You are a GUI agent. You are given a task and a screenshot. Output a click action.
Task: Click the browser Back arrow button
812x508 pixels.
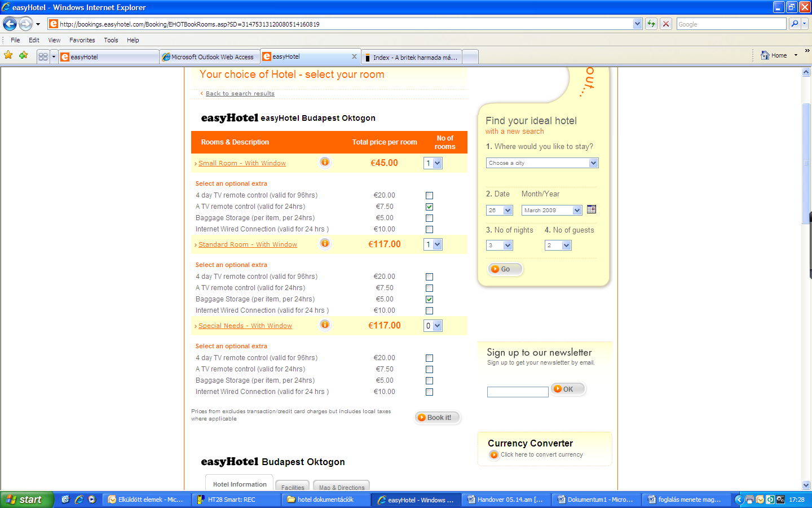pyautogui.click(x=10, y=24)
